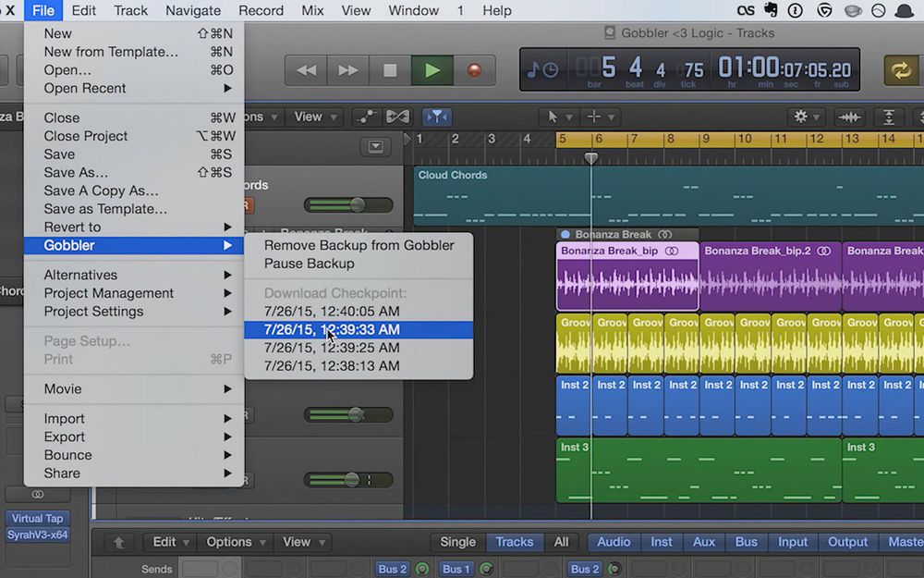The width and height of the screenshot is (924, 578).
Task: Expand the Revert to submenu
Action: click(134, 228)
